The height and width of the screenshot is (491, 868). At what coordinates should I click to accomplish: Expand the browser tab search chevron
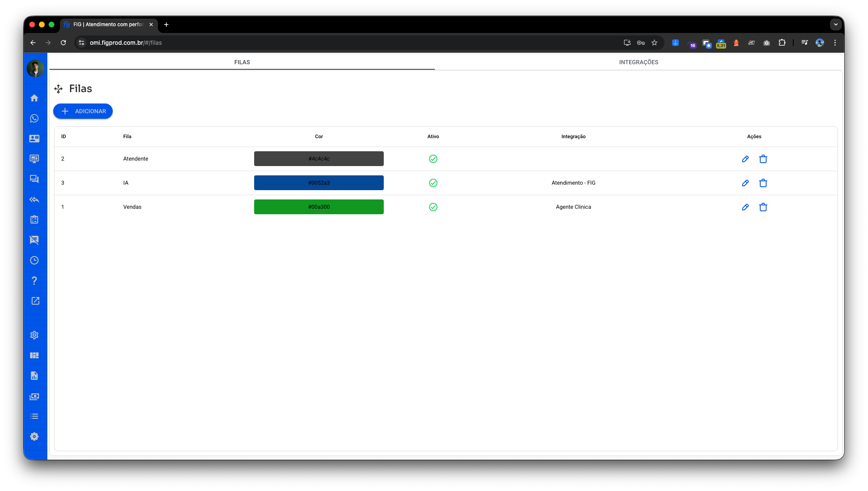[x=835, y=25]
